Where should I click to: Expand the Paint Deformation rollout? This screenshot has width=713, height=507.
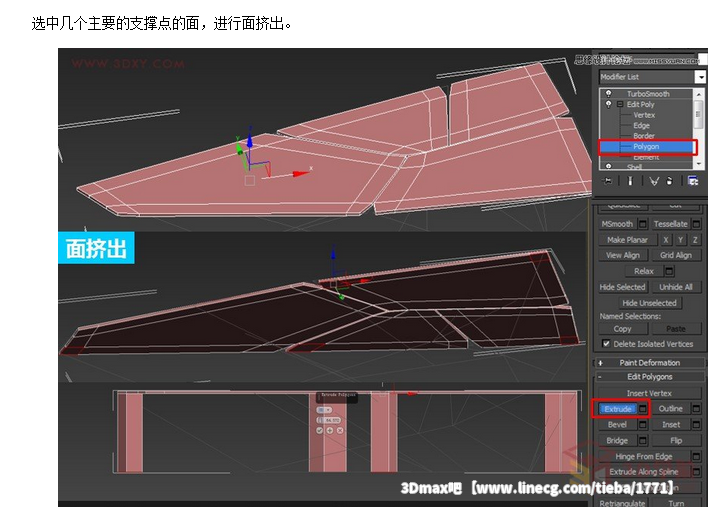pyautogui.click(x=649, y=362)
